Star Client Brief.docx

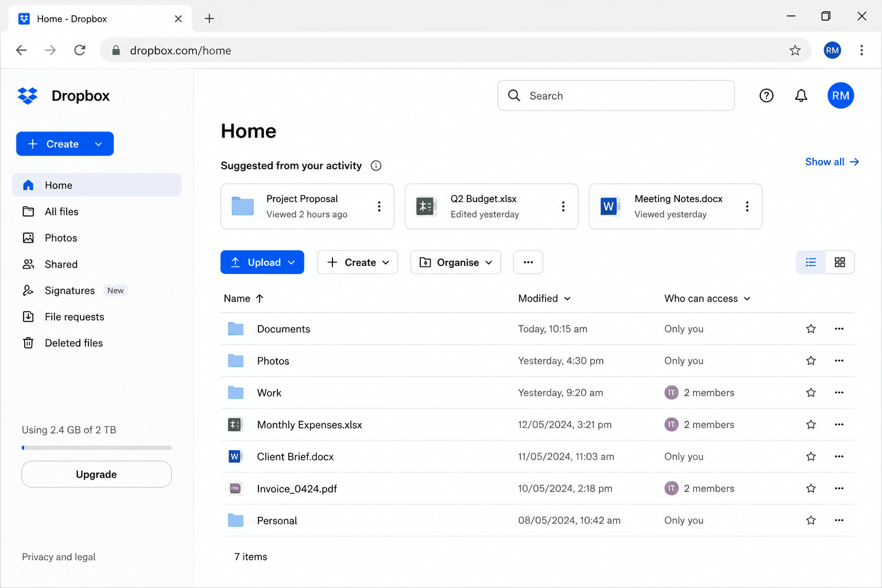[x=811, y=457]
